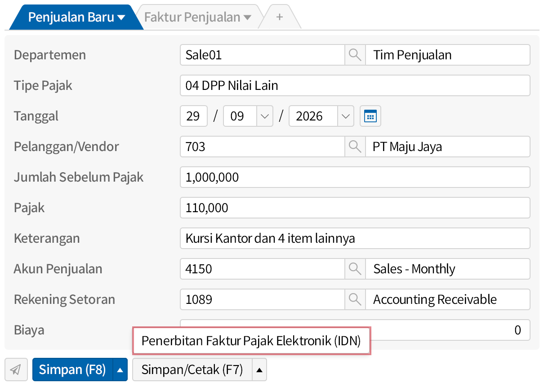Click the Departemen code field Sale01

[263, 55]
